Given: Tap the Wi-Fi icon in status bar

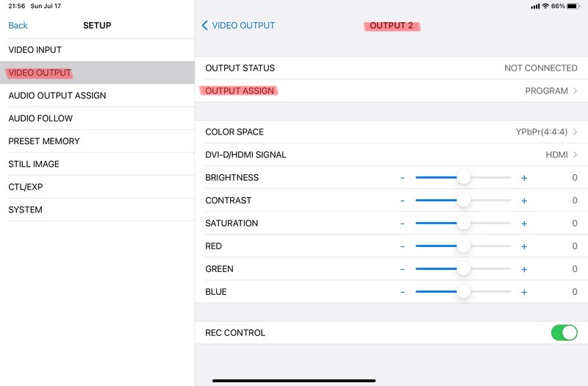Looking at the screenshot, I should coord(545,6).
